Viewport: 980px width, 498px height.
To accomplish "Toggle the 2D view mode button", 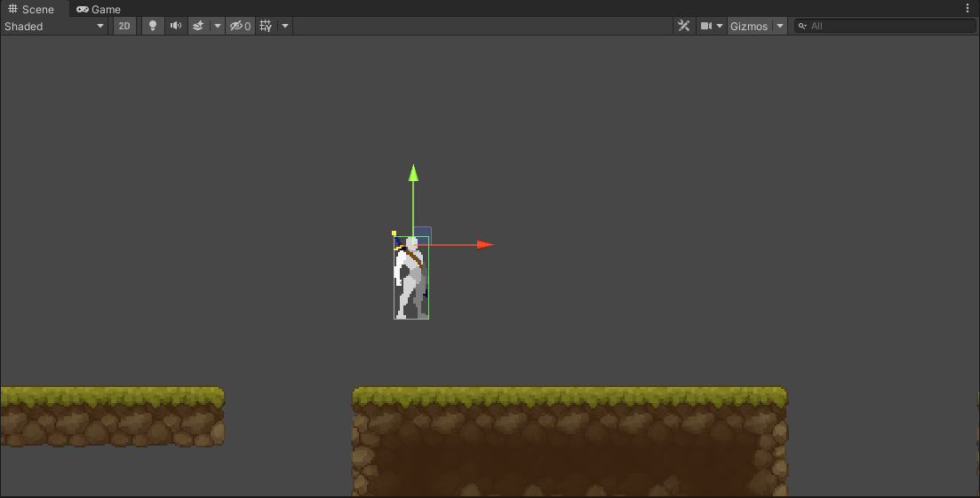I will pyautogui.click(x=124, y=27).
